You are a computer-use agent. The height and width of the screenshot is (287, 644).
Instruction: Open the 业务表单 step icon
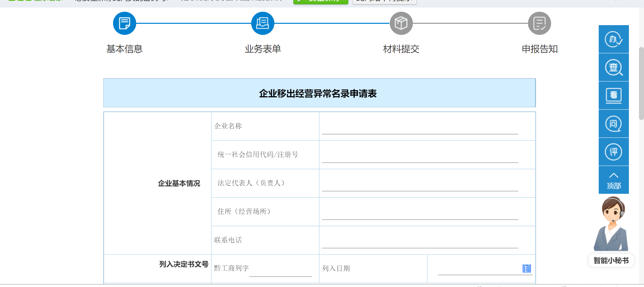tap(263, 23)
